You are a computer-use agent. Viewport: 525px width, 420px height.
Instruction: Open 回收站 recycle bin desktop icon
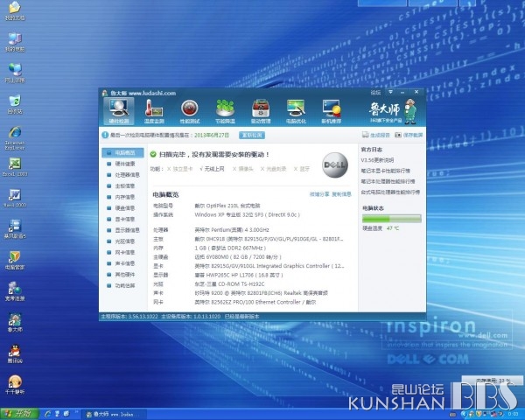pos(15,104)
